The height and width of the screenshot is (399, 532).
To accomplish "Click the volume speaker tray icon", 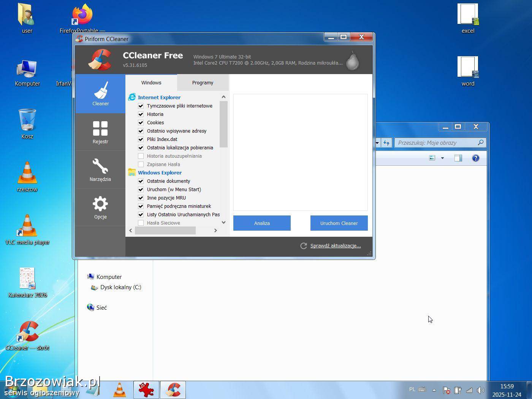I will 481,390.
